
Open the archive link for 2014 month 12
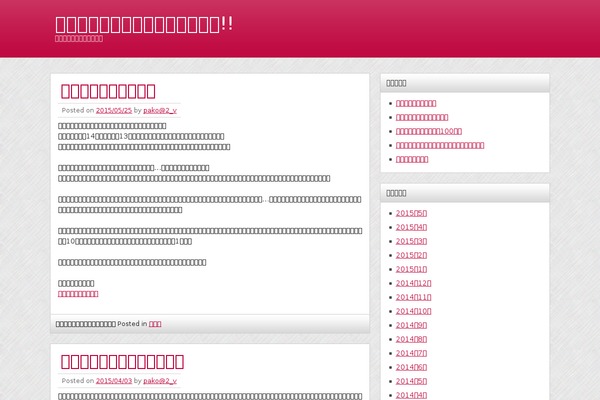click(x=413, y=283)
